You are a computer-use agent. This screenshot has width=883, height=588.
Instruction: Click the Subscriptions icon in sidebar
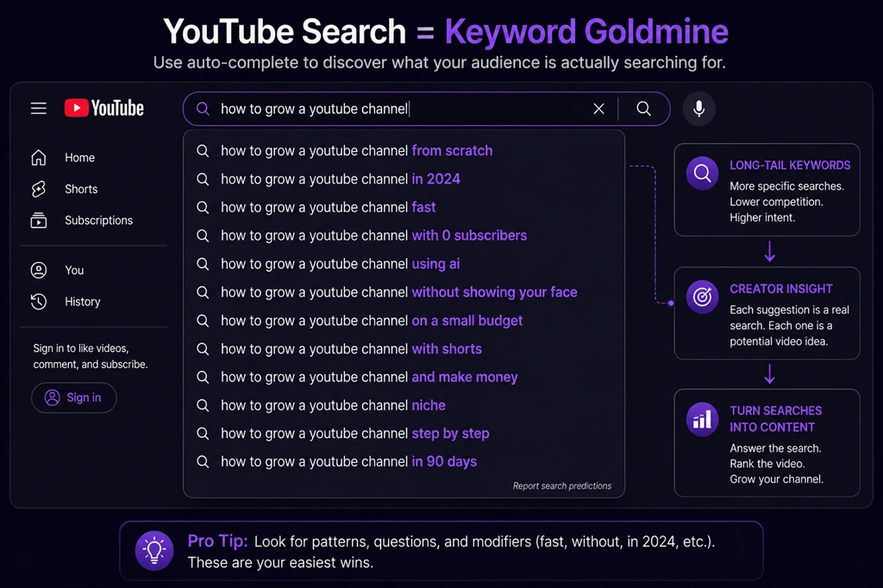(38, 220)
